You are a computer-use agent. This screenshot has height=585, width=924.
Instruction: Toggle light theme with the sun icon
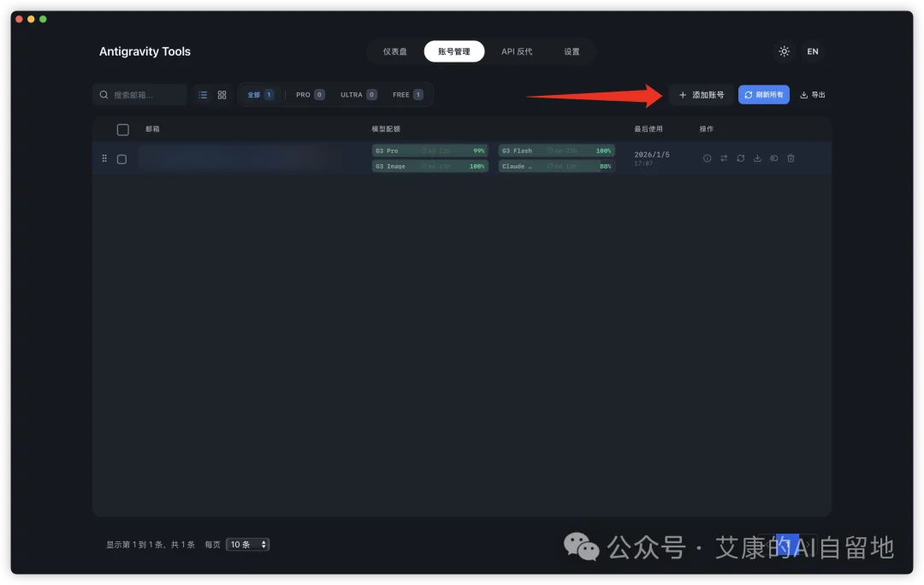784,51
